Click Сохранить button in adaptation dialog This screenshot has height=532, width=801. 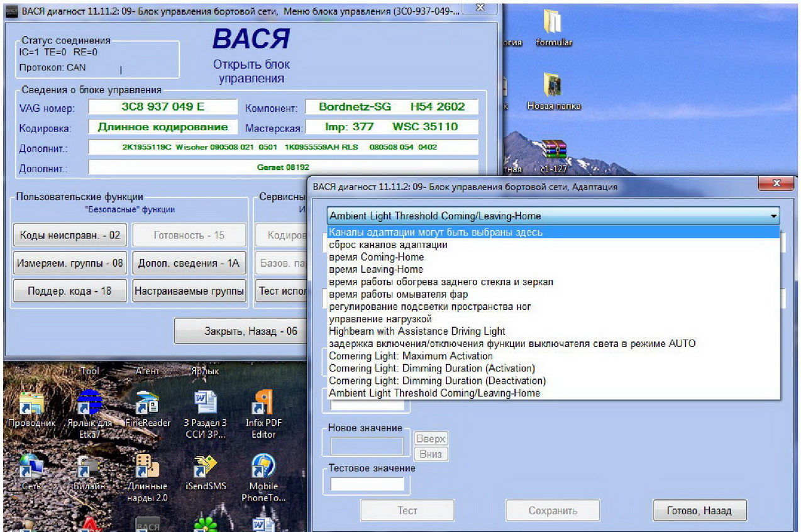(553, 511)
